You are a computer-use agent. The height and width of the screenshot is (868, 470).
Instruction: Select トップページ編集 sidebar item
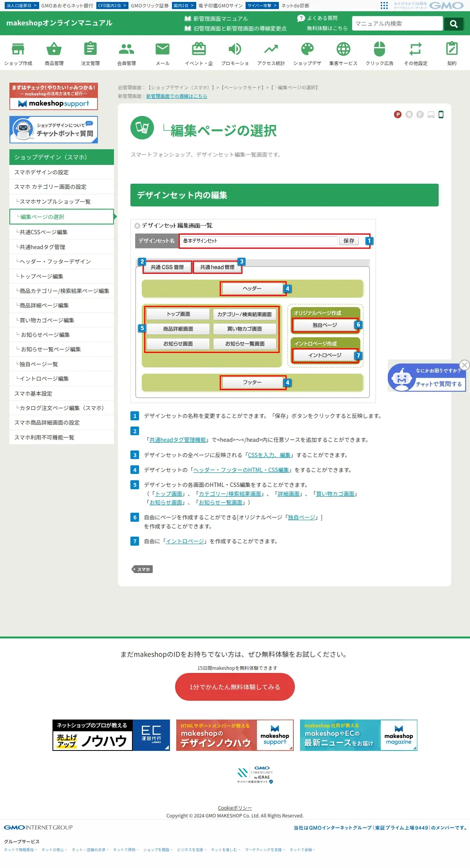point(61,276)
